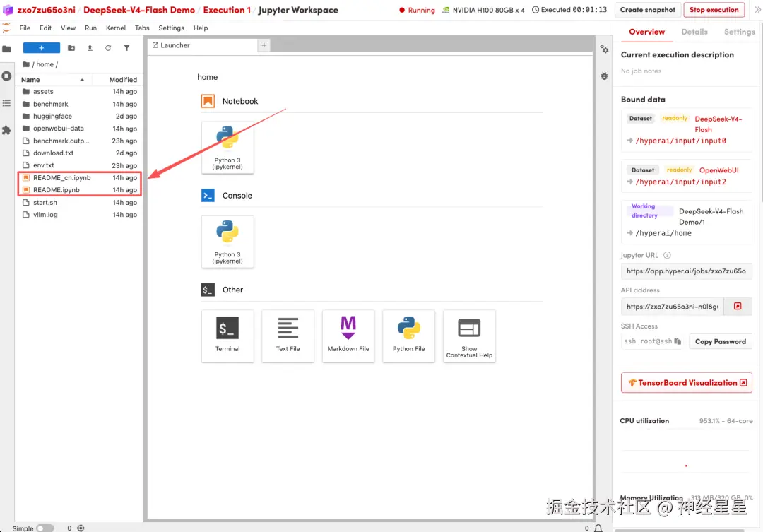This screenshot has height=532, width=763.
Task: Click Copy Password button
Action: pyautogui.click(x=720, y=341)
